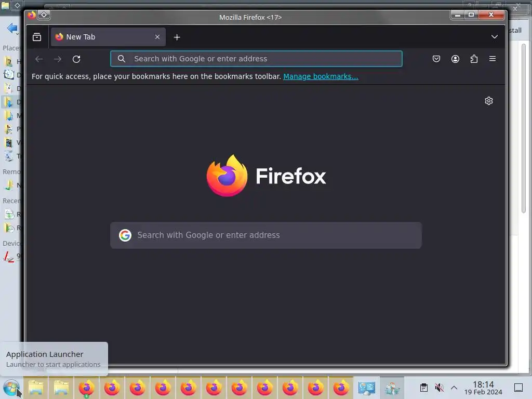Image resolution: width=532 pixels, height=399 pixels.
Task: Click the magnifier icon in the address bar
Action: (x=122, y=59)
